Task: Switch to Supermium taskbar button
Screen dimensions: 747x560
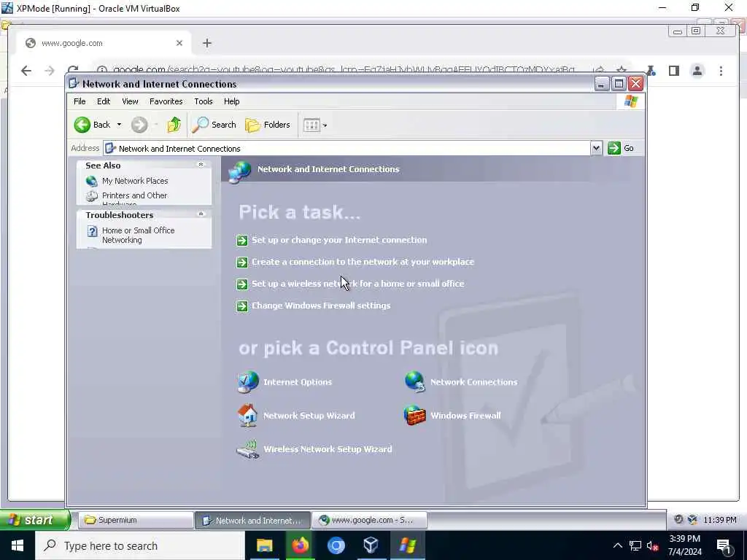Action: (136, 520)
